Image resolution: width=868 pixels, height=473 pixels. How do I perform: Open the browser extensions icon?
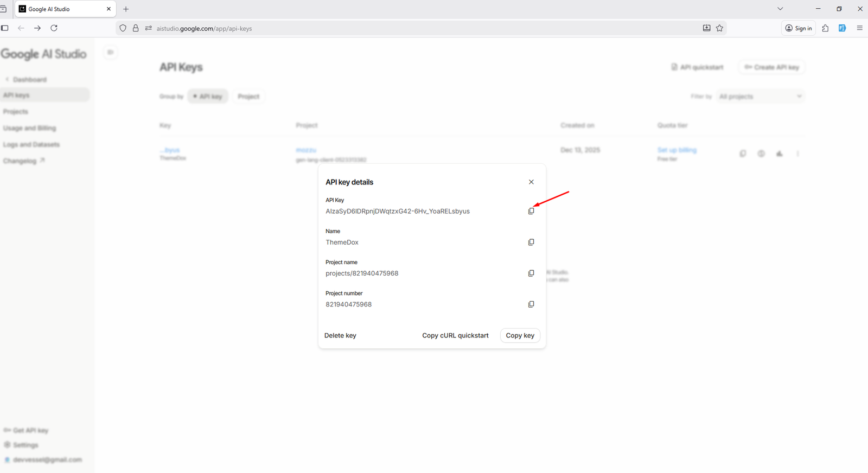[x=825, y=28]
